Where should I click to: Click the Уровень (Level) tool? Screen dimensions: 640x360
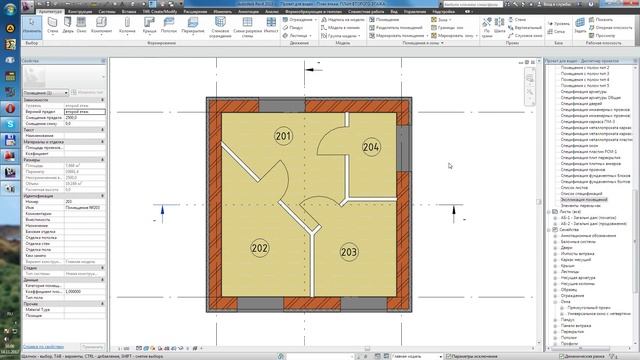click(558, 24)
